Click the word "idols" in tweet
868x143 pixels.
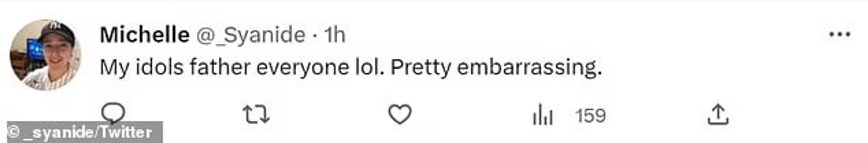(159, 67)
